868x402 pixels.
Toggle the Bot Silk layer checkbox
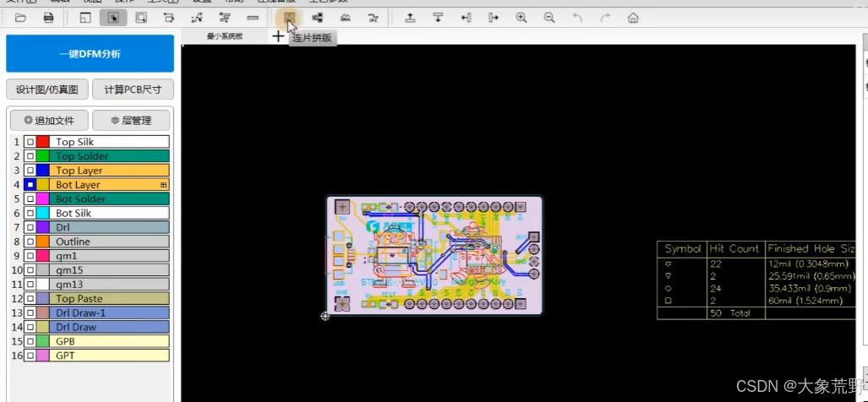[x=30, y=214]
